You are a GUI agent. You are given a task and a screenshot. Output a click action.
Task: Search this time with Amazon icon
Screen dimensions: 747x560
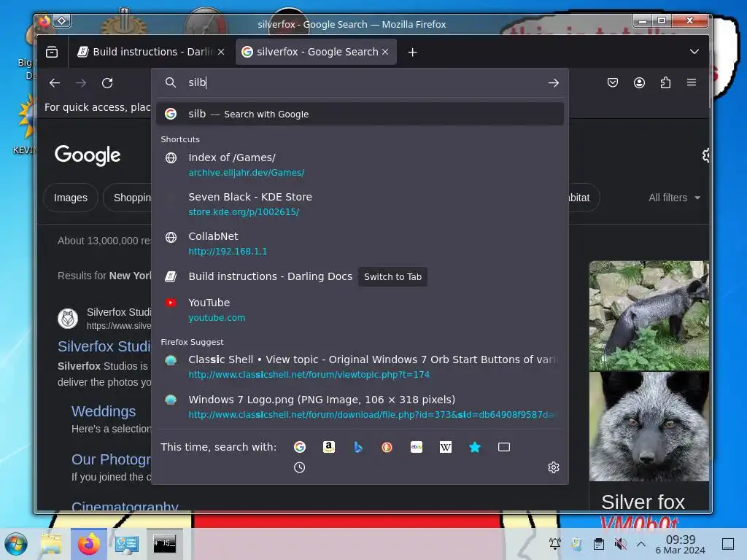[x=329, y=447]
